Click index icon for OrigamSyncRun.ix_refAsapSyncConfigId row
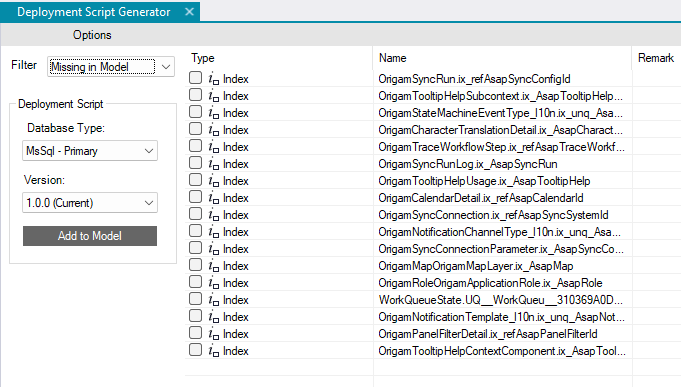Image resolution: width=681 pixels, height=387 pixels. [x=213, y=79]
